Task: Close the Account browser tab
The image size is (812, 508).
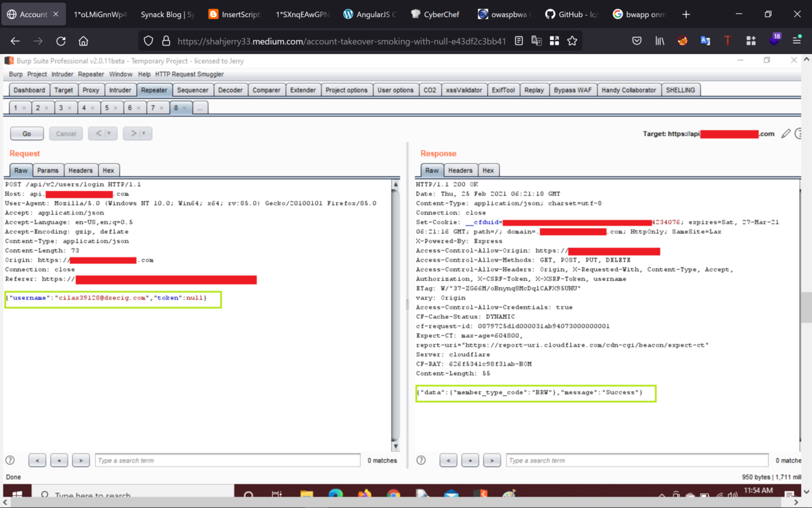Action: tap(56, 14)
